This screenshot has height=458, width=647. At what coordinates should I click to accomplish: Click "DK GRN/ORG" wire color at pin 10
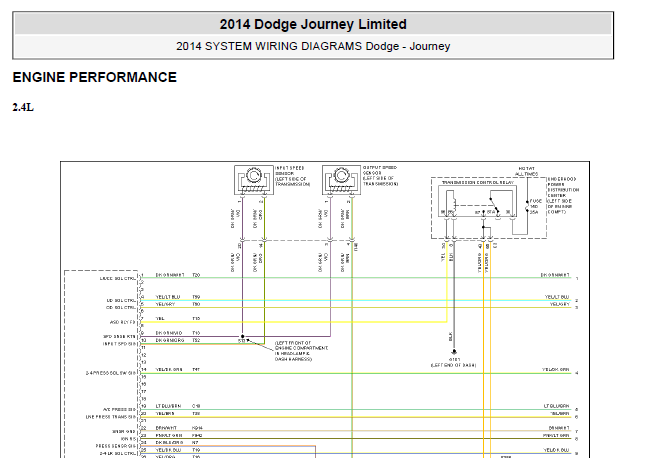[170, 340]
